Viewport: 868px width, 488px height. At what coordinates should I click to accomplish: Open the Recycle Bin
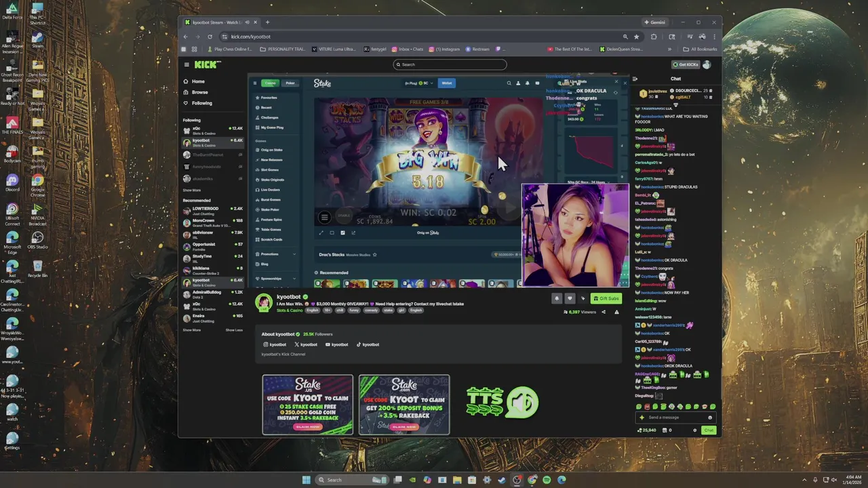click(37, 269)
